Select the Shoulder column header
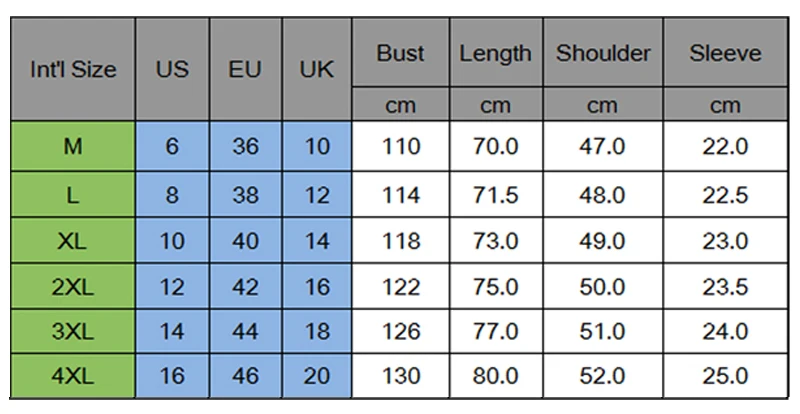This screenshot has width=800, height=414. 603,53
